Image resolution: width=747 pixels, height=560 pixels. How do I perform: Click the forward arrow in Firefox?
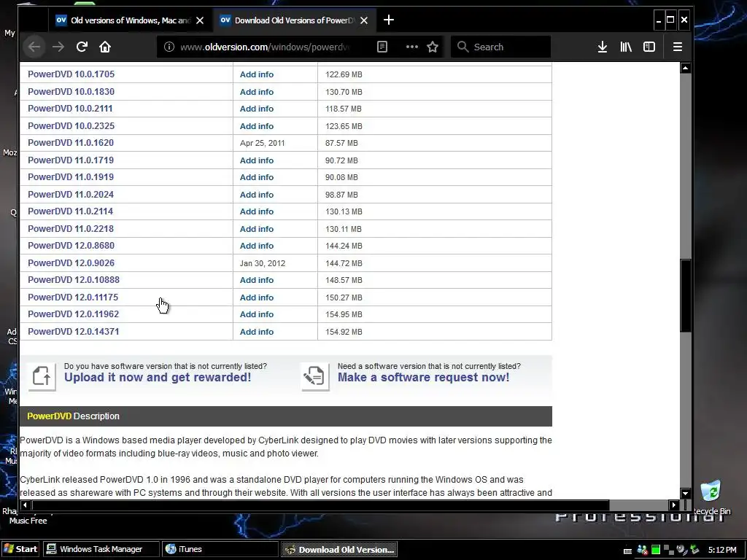coord(58,47)
